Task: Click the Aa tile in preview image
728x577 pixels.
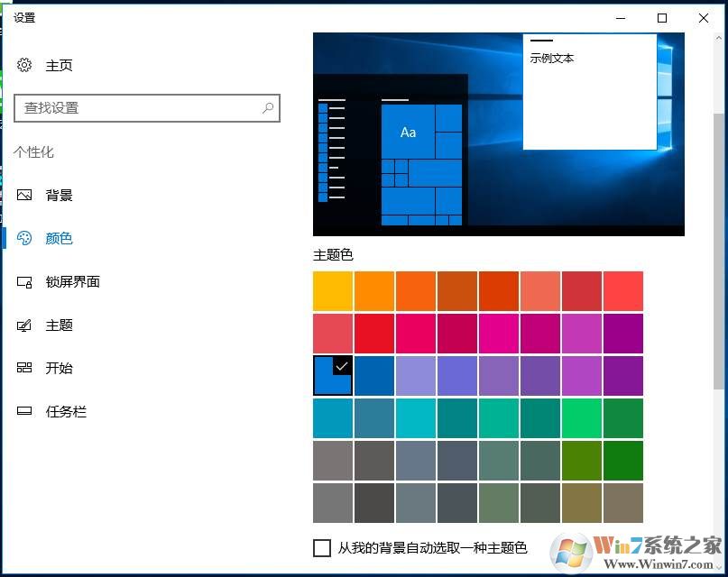Action: 408,132
